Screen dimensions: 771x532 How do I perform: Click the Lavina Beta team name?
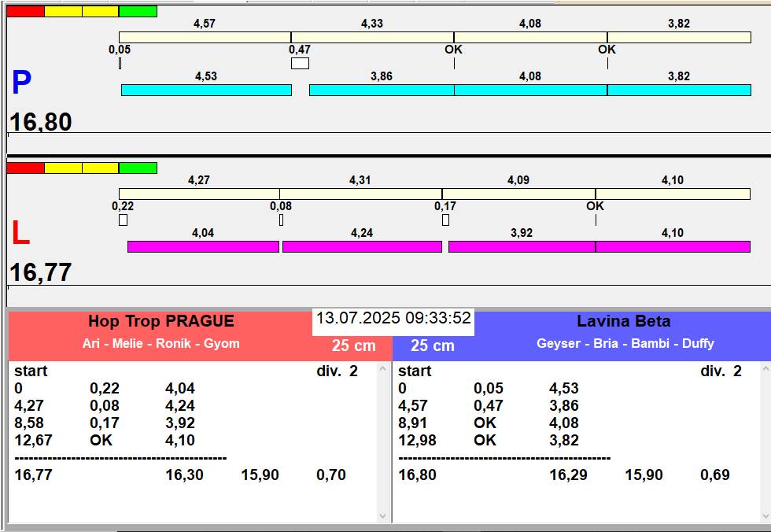click(623, 321)
